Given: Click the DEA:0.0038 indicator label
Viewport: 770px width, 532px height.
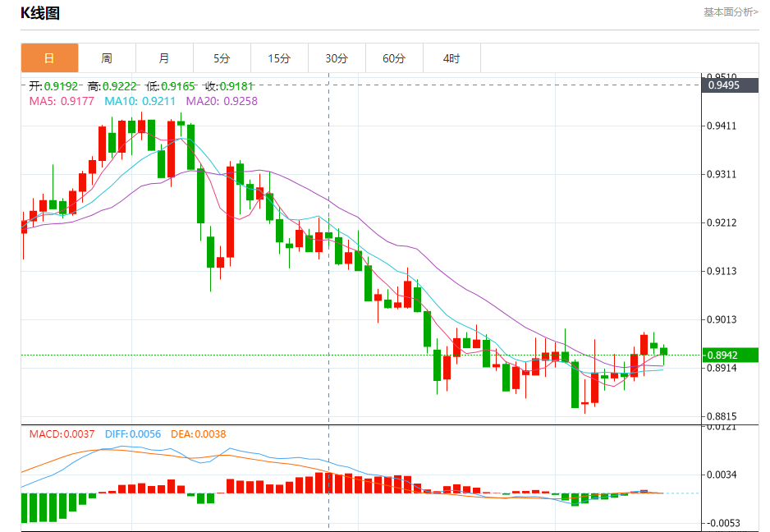Looking at the screenshot, I should pos(199,434).
